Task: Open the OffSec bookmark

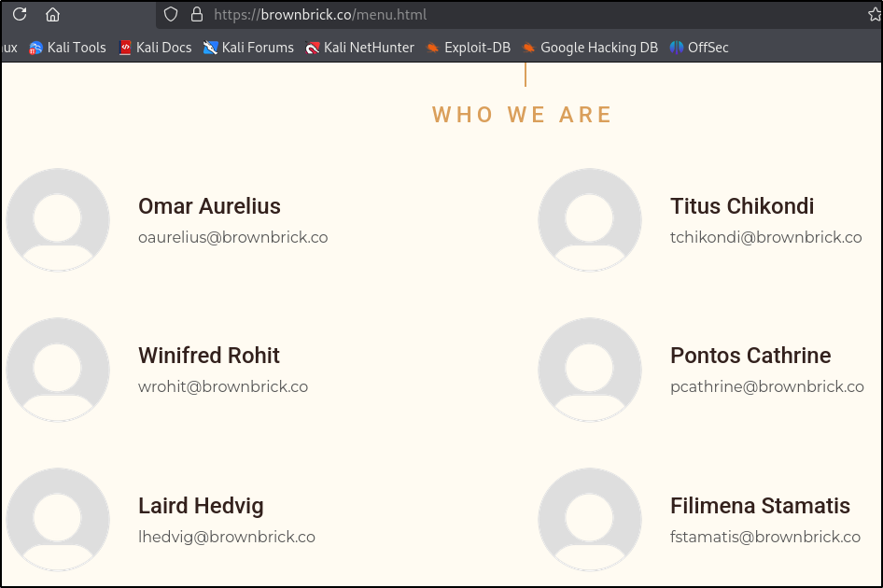Action: 699,48
